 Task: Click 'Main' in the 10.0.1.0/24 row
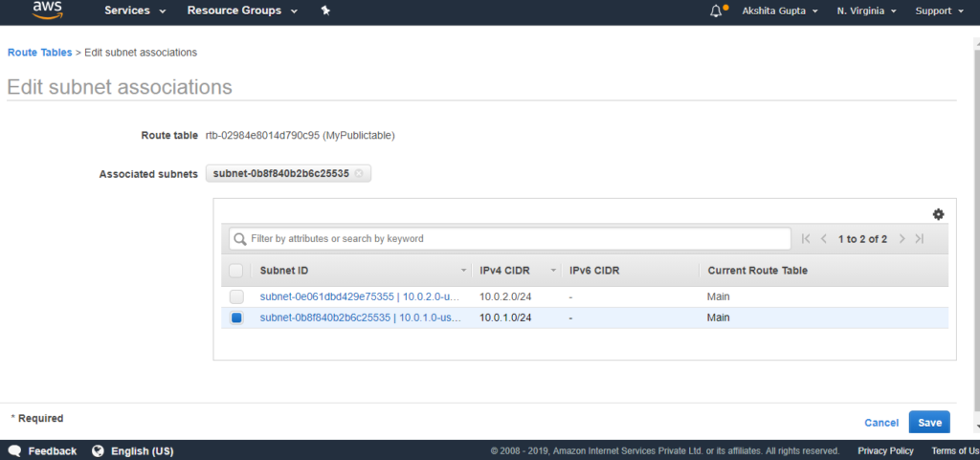pos(718,318)
